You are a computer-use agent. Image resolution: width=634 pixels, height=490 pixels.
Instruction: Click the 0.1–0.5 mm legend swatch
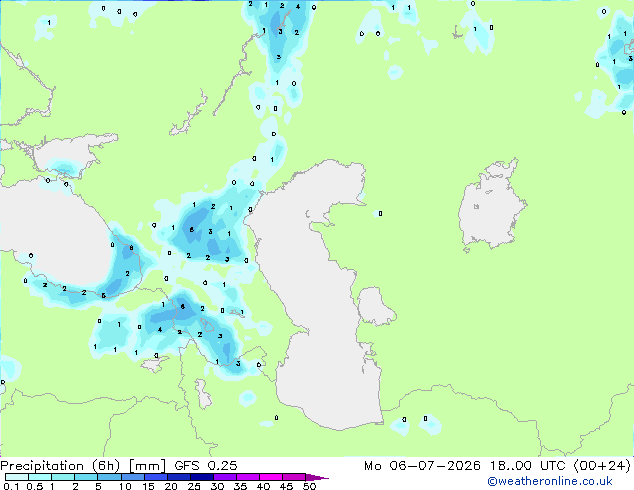click(17, 477)
